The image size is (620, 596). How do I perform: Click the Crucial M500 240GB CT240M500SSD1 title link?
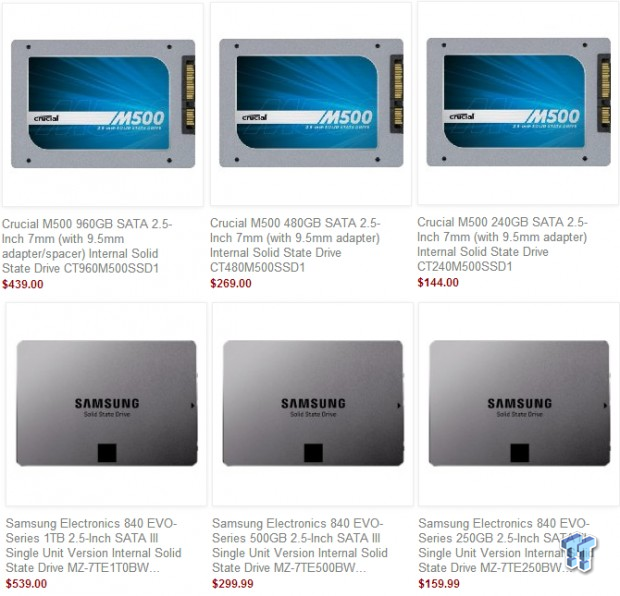[x=502, y=244]
